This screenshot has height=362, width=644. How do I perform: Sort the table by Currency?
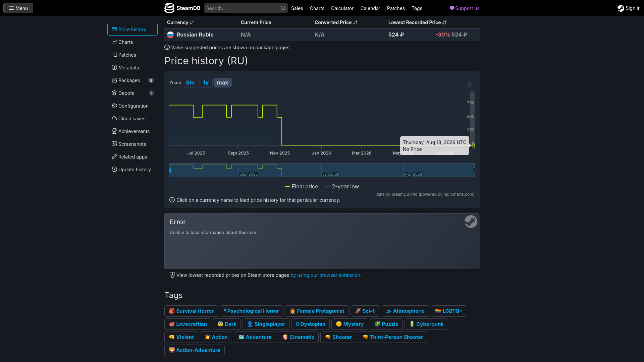[180, 22]
